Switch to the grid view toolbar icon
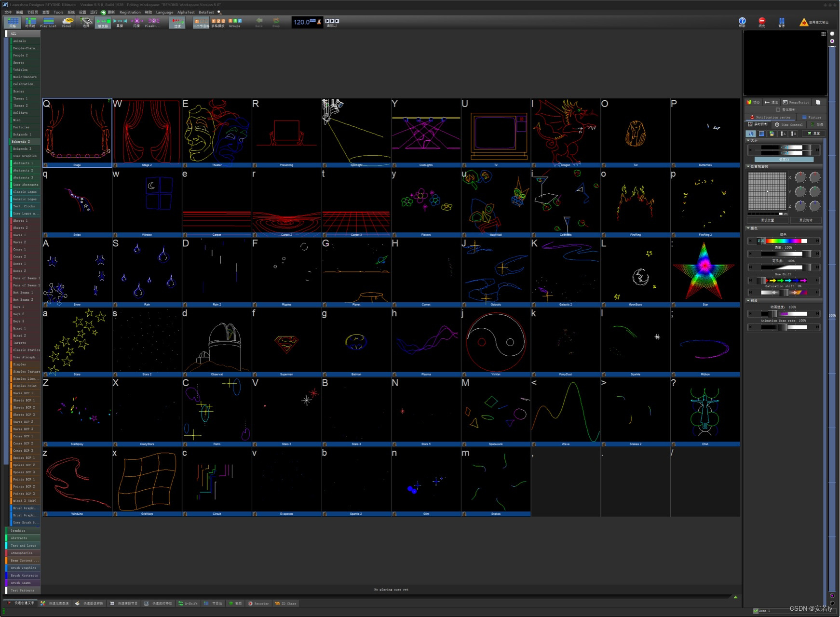This screenshot has width=840, height=617. 13,22
